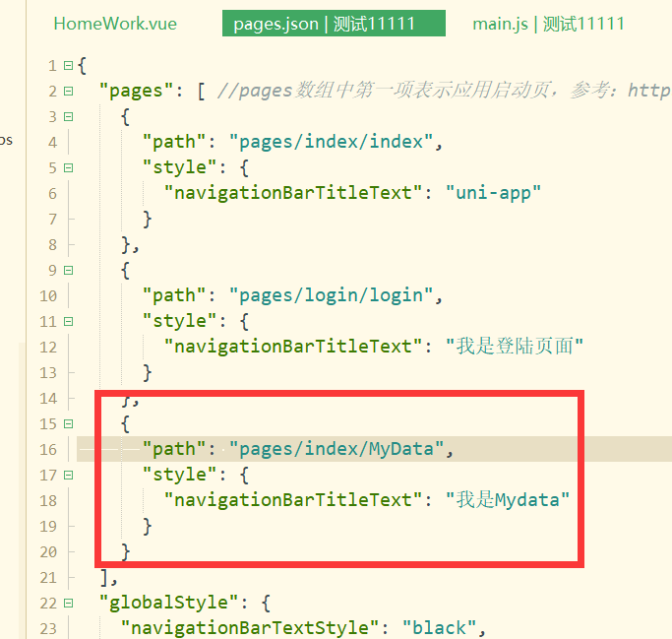Click the "我是登陆页面" title string
The image size is (672, 639).
coord(515,347)
